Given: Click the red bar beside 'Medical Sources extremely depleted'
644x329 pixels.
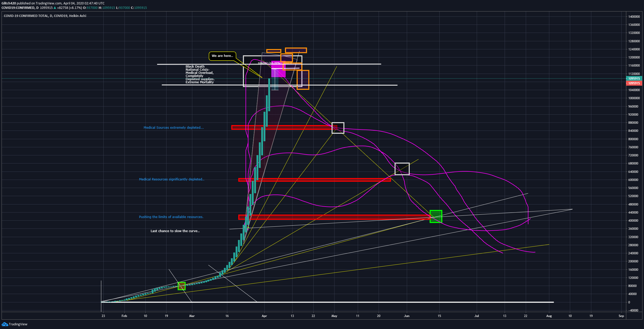Looking at the screenshot, I should (284, 127).
